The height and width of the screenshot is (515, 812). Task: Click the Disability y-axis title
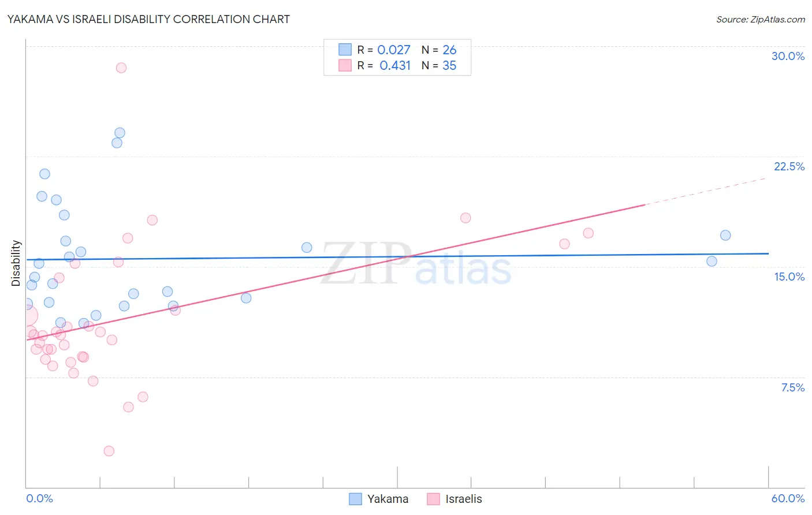coord(16,263)
